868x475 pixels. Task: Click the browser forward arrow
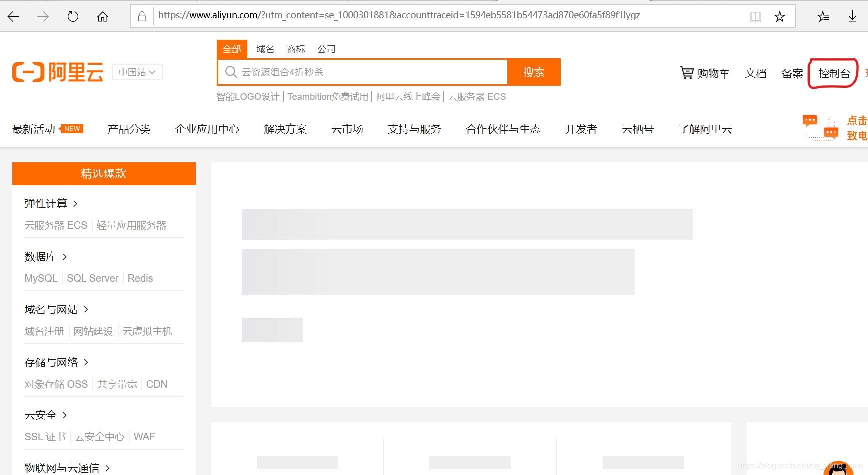[x=43, y=17]
